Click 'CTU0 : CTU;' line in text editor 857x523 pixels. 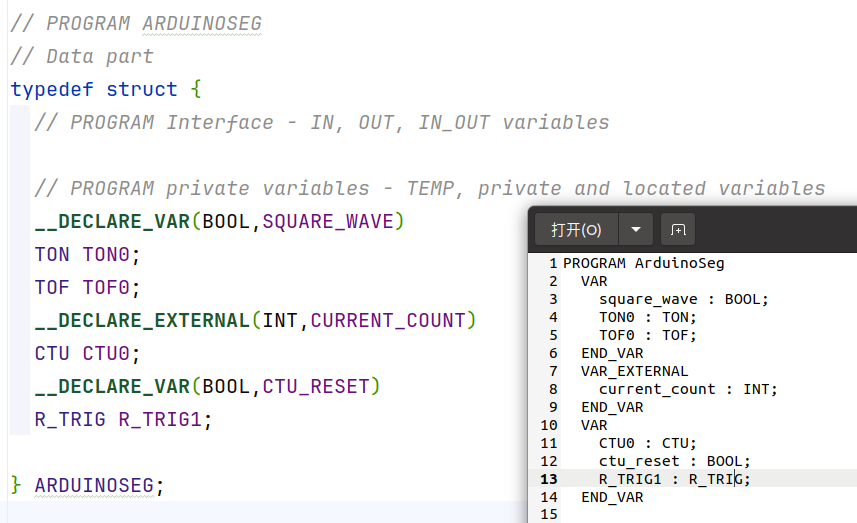(x=647, y=443)
